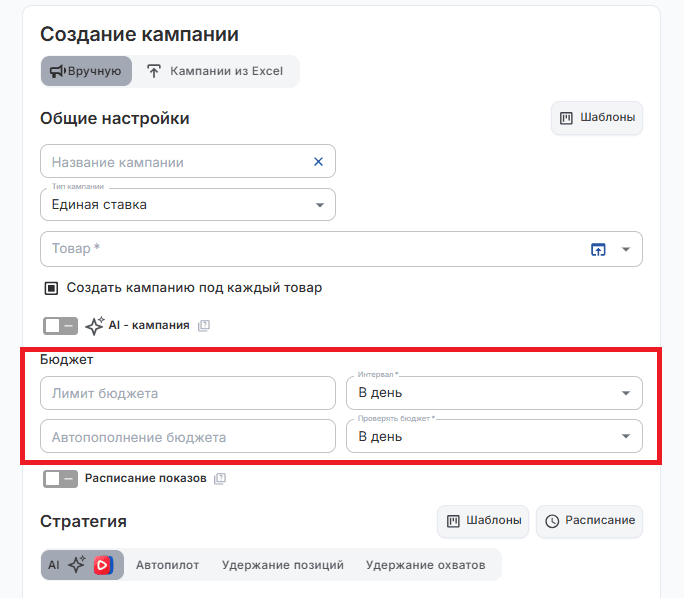The width and height of the screenshot is (684, 598).
Task: Open help icon next to AI - кампания
Action: (x=204, y=325)
